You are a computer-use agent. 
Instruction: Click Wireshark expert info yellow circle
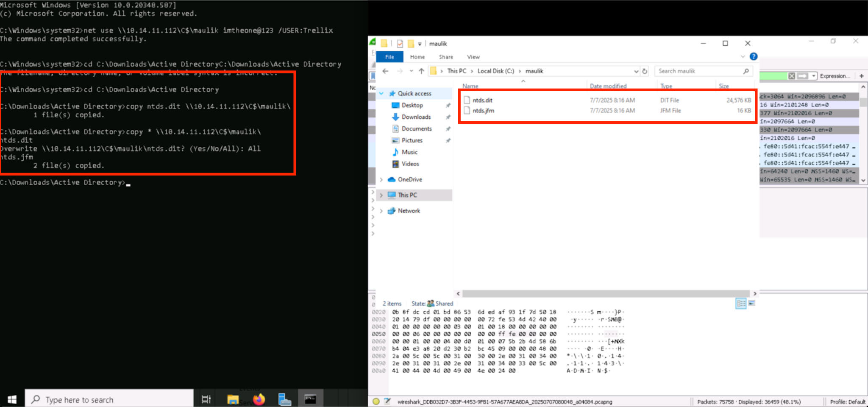click(376, 401)
